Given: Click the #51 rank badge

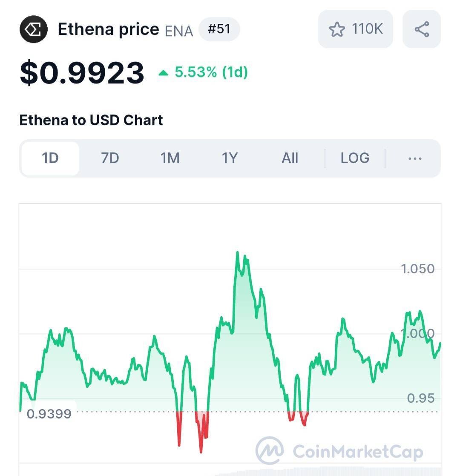Looking at the screenshot, I should pos(219,29).
